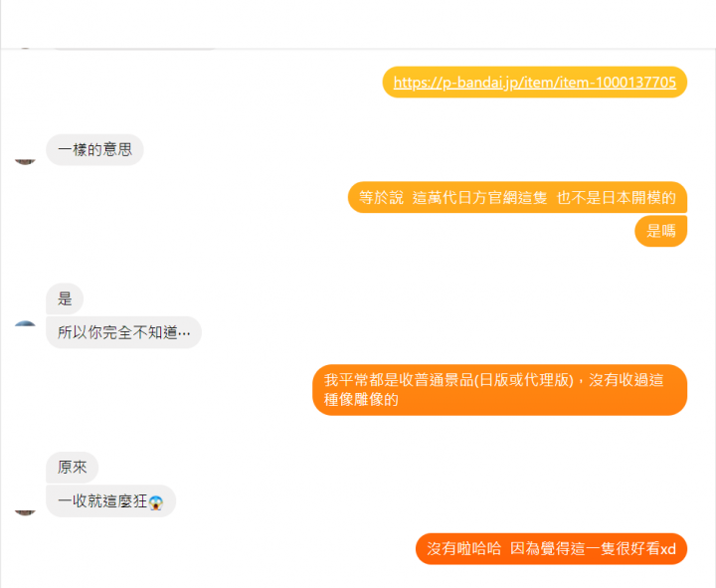716x588 pixels.
Task: Select the '我平常都是收普通景品' message bubble
Action: point(499,390)
